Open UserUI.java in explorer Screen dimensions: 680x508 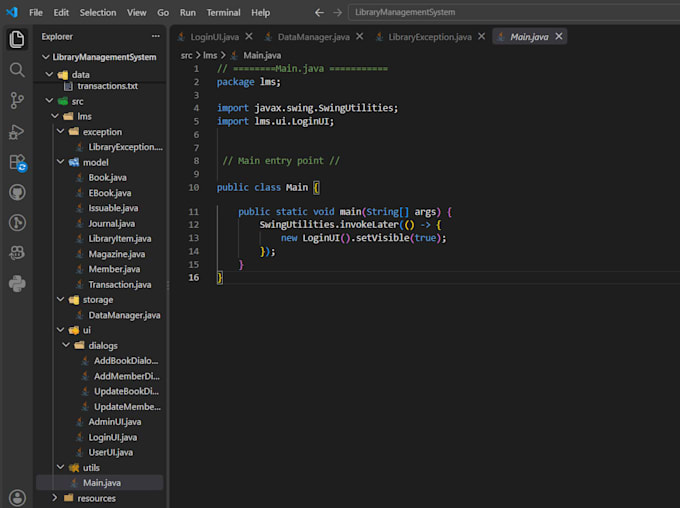click(x=101, y=452)
